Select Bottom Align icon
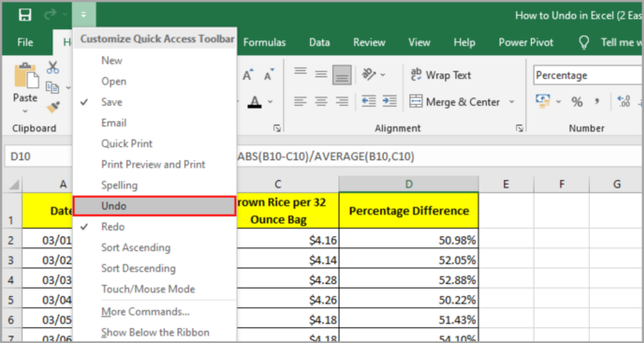 [341, 75]
